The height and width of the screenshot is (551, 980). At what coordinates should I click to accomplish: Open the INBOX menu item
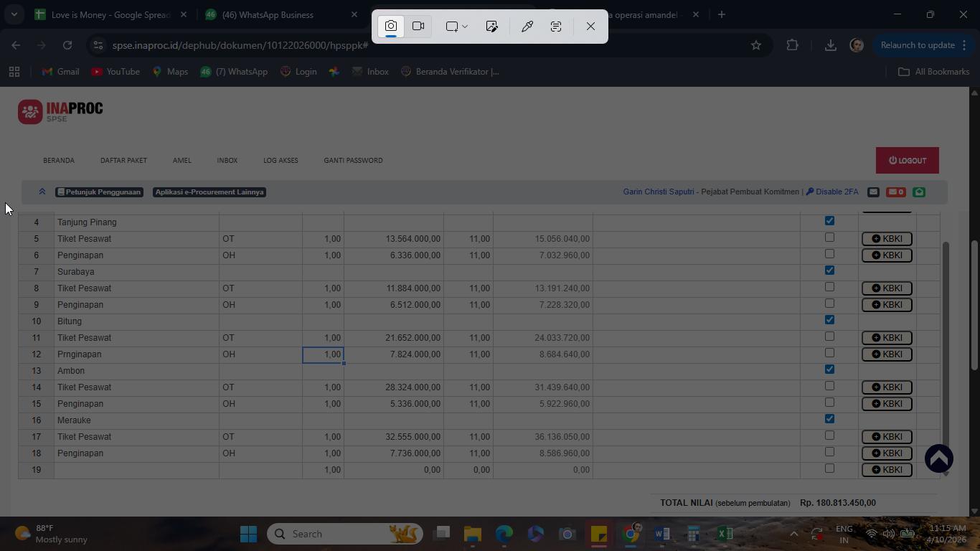[227, 161]
